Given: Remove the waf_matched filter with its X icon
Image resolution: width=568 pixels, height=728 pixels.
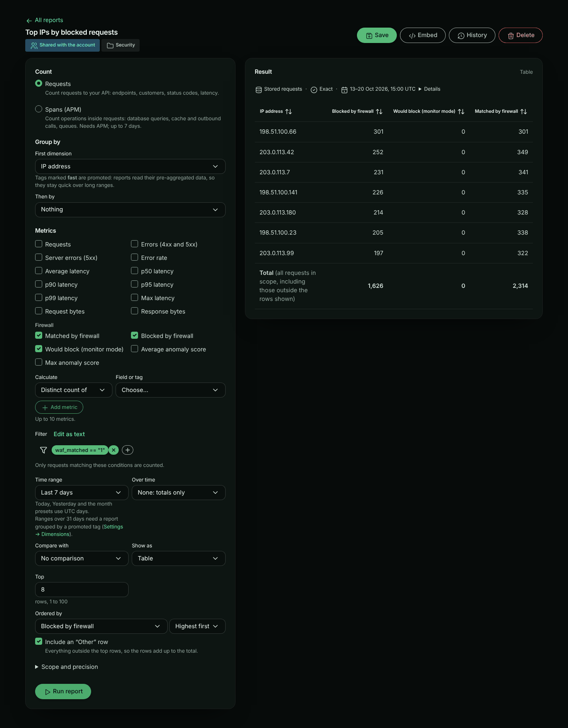Looking at the screenshot, I should [114, 450].
